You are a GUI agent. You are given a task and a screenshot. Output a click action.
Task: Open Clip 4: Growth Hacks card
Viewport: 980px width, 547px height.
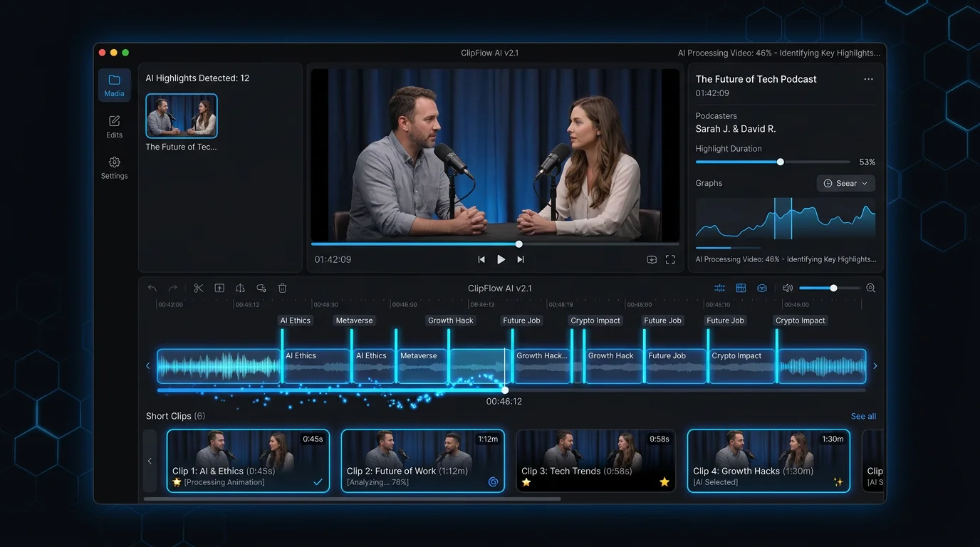pyautogui.click(x=768, y=461)
